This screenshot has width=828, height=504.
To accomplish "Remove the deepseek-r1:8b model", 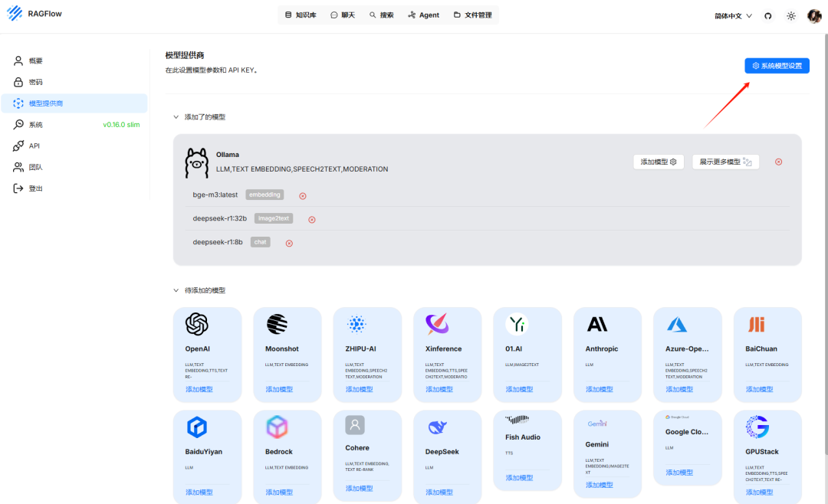I will (289, 244).
